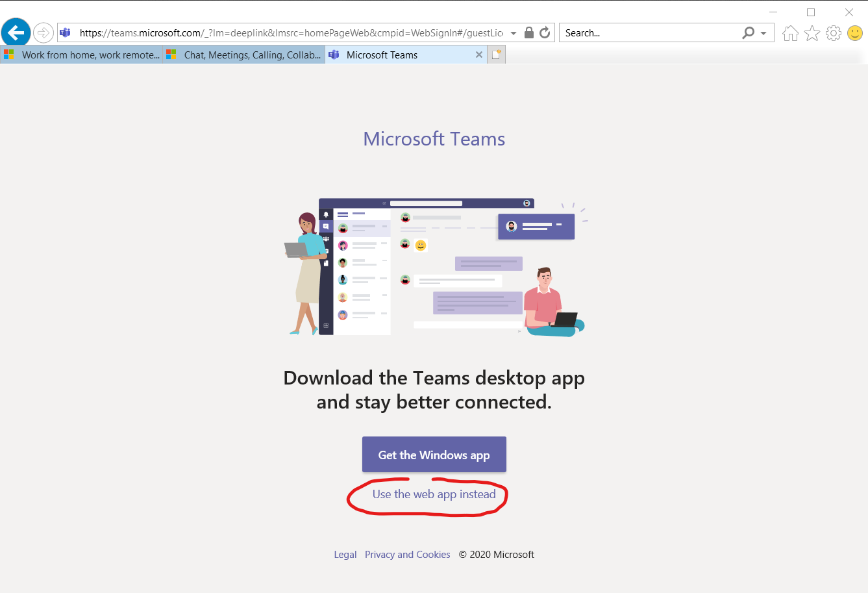Viewport: 868px width, 593px height.
Task: Open Privacy and Cookies link
Action: click(x=408, y=555)
